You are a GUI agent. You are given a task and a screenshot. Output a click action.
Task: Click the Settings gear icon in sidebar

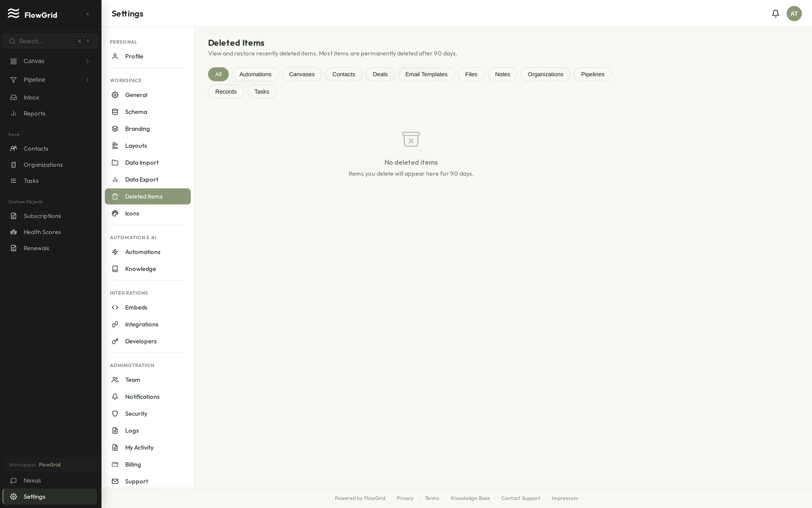tap(14, 497)
